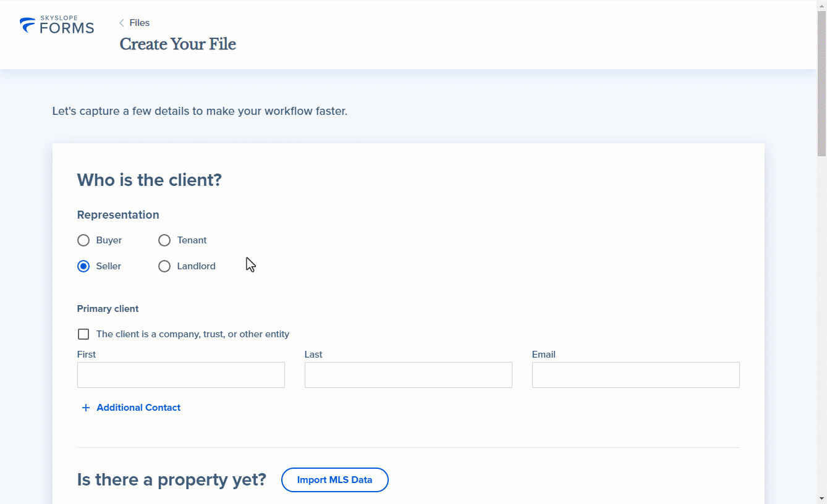Choose Landlord as representation

tap(164, 266)
